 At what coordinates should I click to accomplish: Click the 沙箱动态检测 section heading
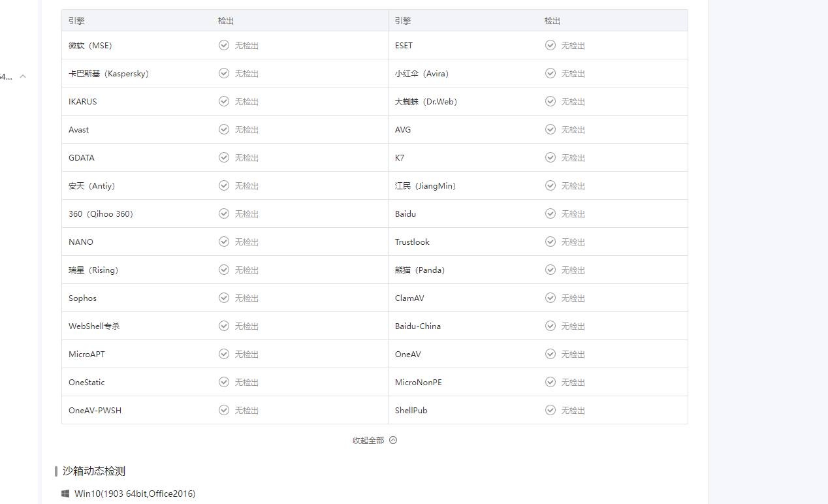pos(93,471)
